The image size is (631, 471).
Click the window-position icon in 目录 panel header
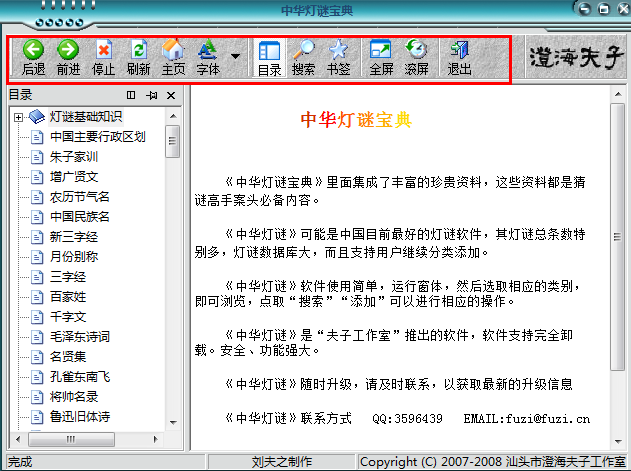pos(131,95)
